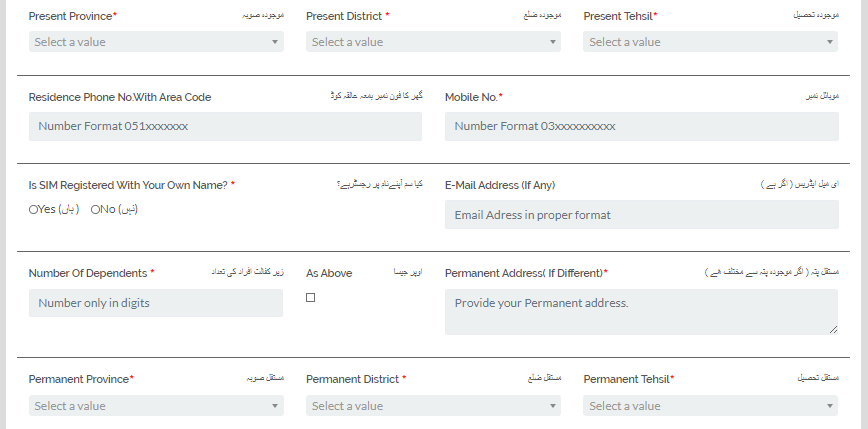This screenshot has height=429, width=868.
Task: Click the Present District dropdown arrow
Action: [553, 42]
